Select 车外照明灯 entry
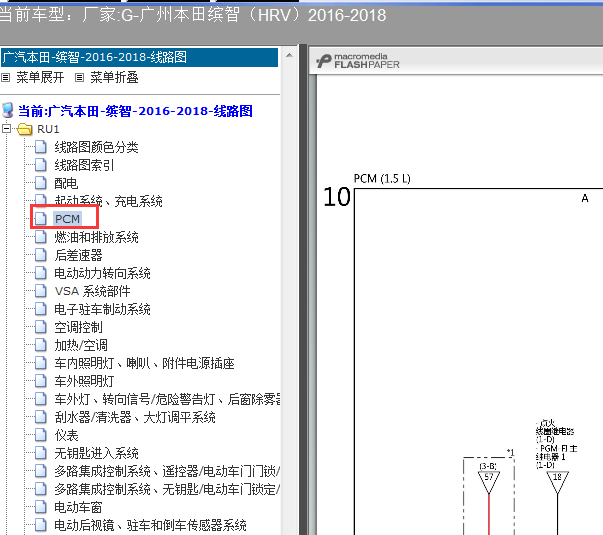Screen dimensions: 603x535 coord(84,382)
